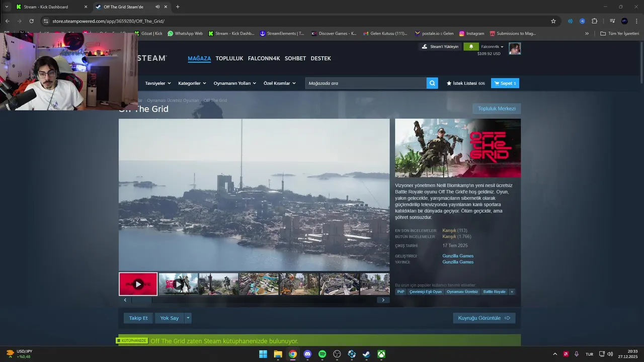Click the thumbnail strip scrollbar handle

(x=142, y=300)
